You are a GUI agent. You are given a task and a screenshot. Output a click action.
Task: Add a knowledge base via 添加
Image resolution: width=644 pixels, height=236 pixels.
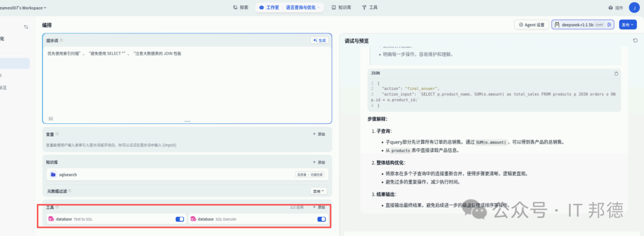(x=319, y=162)
